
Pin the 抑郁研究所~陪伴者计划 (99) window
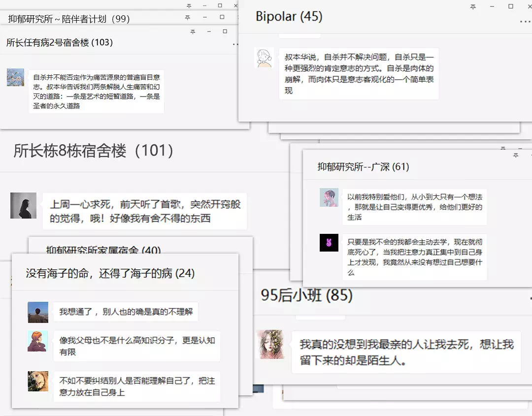(x=188, y=17)
